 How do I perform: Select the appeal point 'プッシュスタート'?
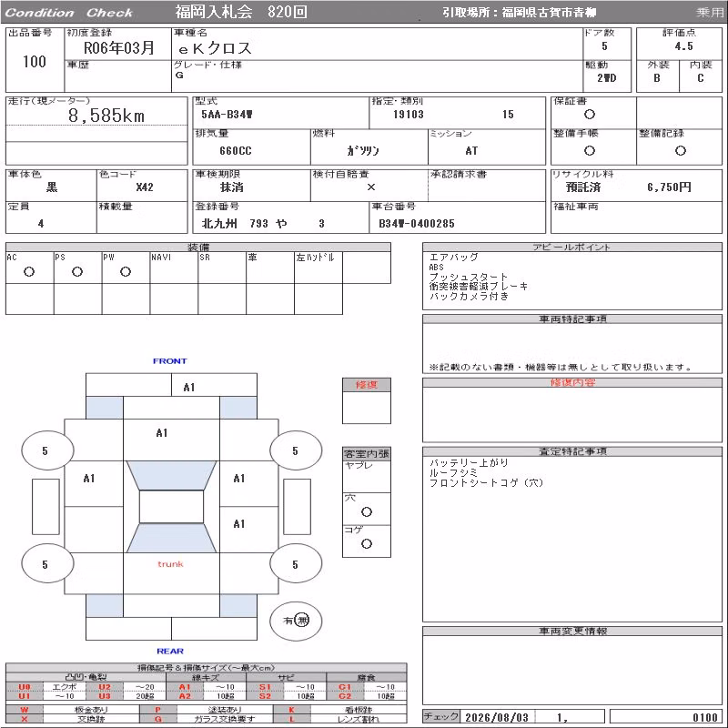point(468,277)
